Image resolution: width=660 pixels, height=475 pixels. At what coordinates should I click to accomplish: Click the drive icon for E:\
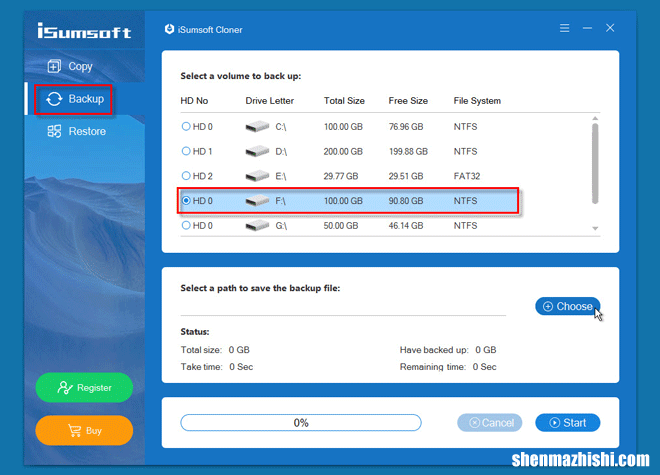point(257,176)
